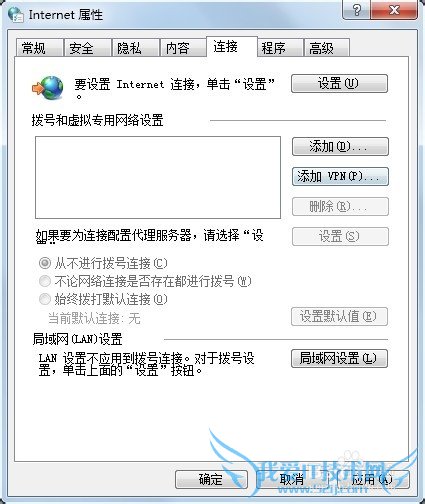Image resolution: width=425 pixels, height=504 pixels.
Task: Switch to the 常规 tab
Action: point(40,48)
